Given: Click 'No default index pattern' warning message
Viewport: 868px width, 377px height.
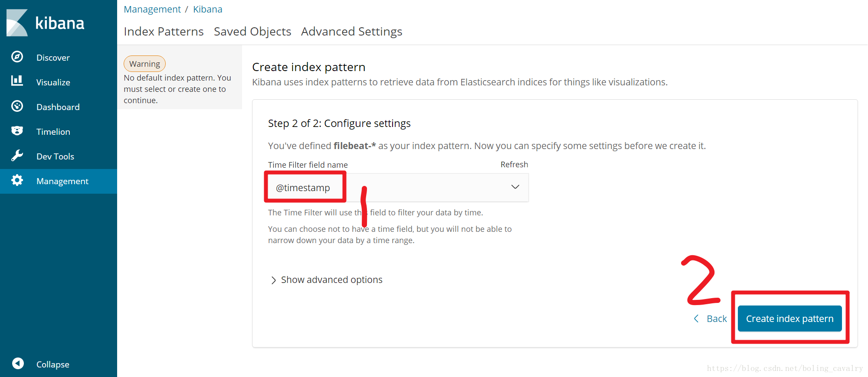Looking at the screenshot, I should coord(177,89).
